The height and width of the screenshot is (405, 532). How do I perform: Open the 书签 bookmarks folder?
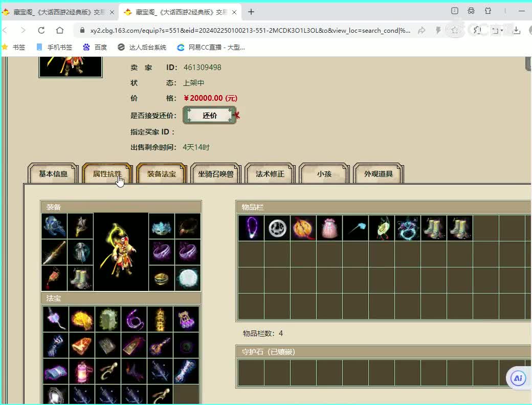pos(14,47)
